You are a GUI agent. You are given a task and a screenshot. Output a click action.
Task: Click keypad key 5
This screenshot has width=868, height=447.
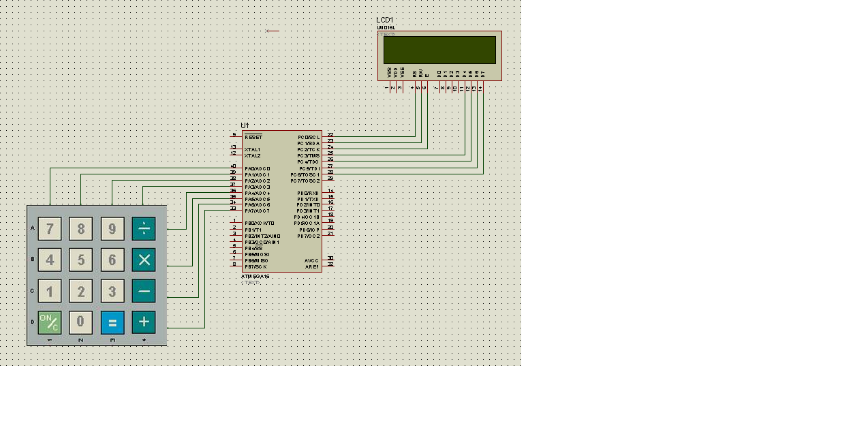pos(81,260)
